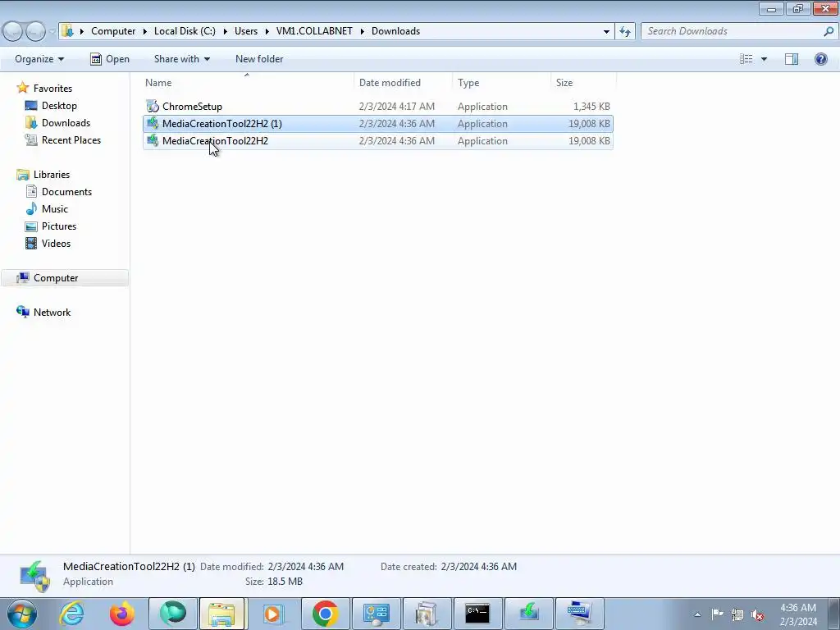Open the address bar history dropdown

tap(606, 32)
